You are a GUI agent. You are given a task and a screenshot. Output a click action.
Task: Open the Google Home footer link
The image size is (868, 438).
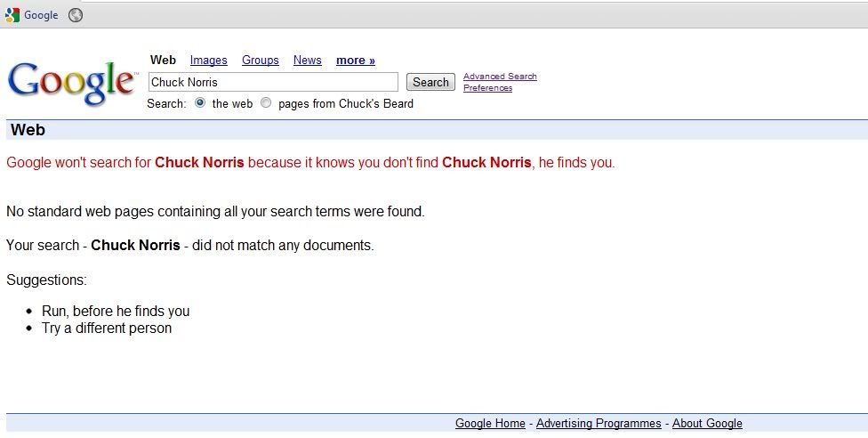(490, 423)
